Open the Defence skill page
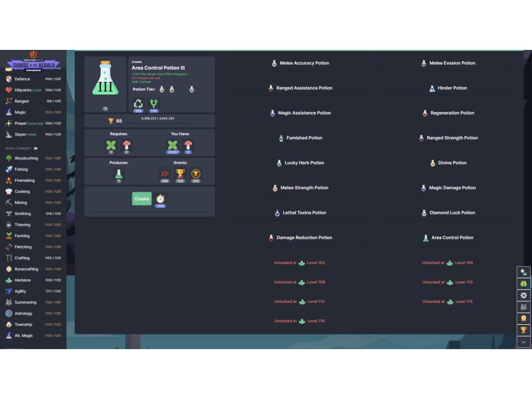The width and height of the screenshot is (532, 399). [x=33, y=79]
